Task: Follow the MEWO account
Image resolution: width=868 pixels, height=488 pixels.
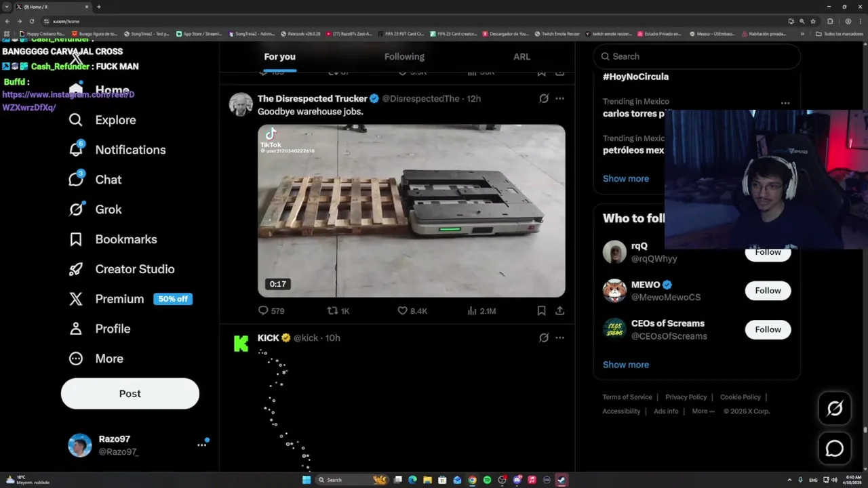Action: click(x=768, y=291)
